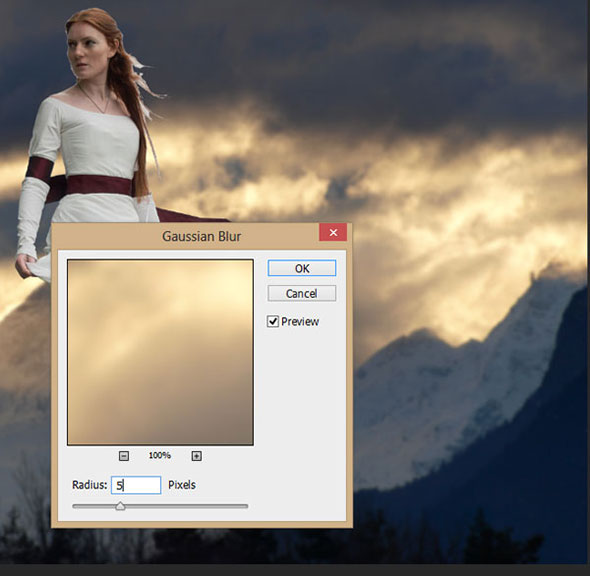This screenshot has width=590, height=576.
Task: Click the blurred preview thumbnail in dialog
Action: point(160,352)
